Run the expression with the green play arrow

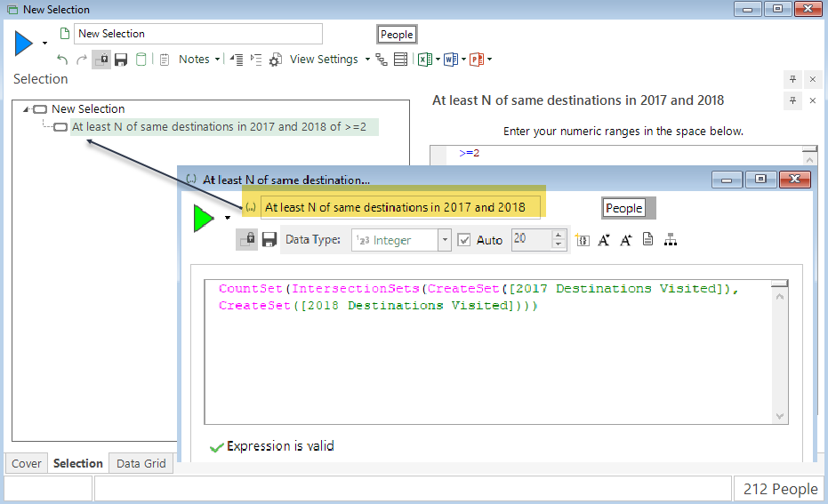[204, 218]
